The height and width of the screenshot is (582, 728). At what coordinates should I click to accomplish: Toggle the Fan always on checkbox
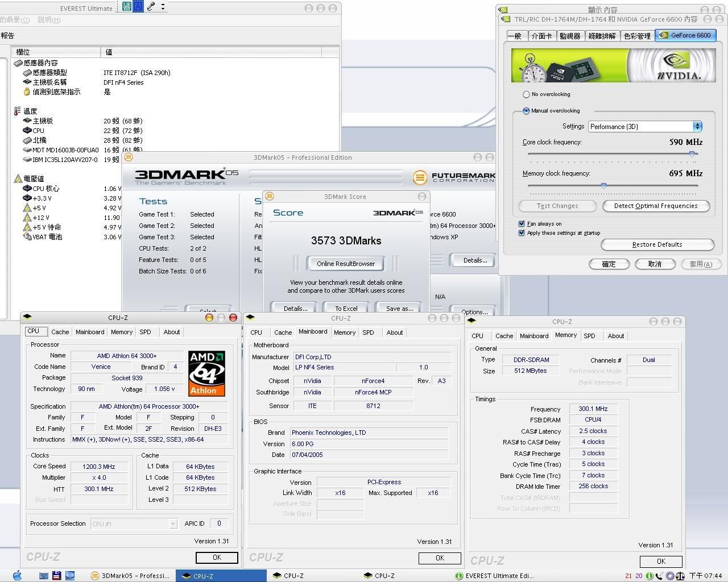[522, 223]
